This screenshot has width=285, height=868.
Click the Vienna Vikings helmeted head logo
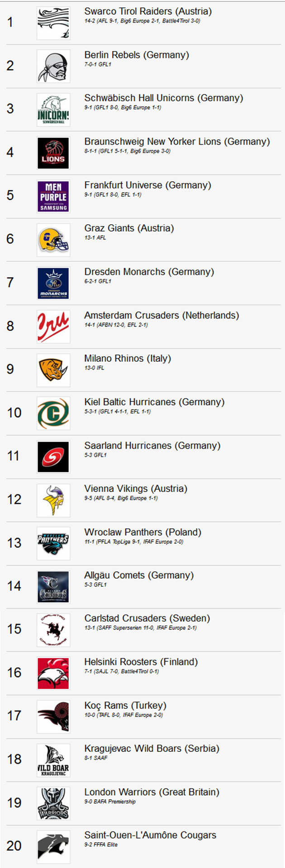(x=53, y=500)
